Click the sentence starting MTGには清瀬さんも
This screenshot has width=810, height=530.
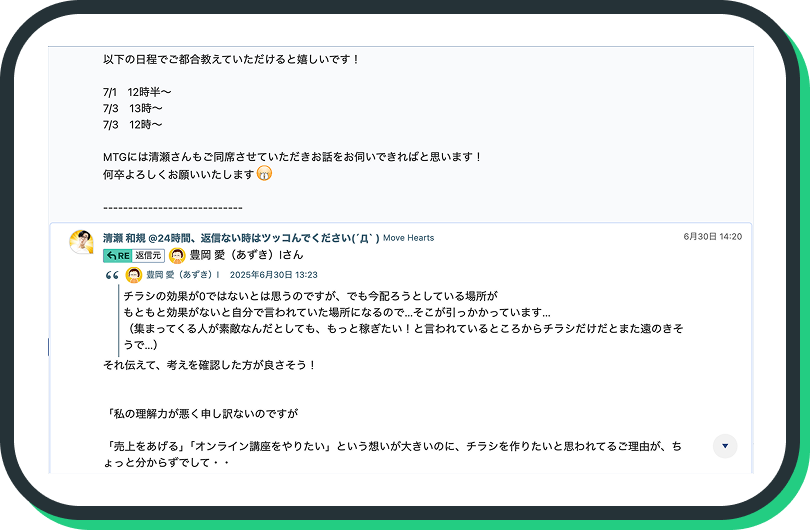point(293,157)
